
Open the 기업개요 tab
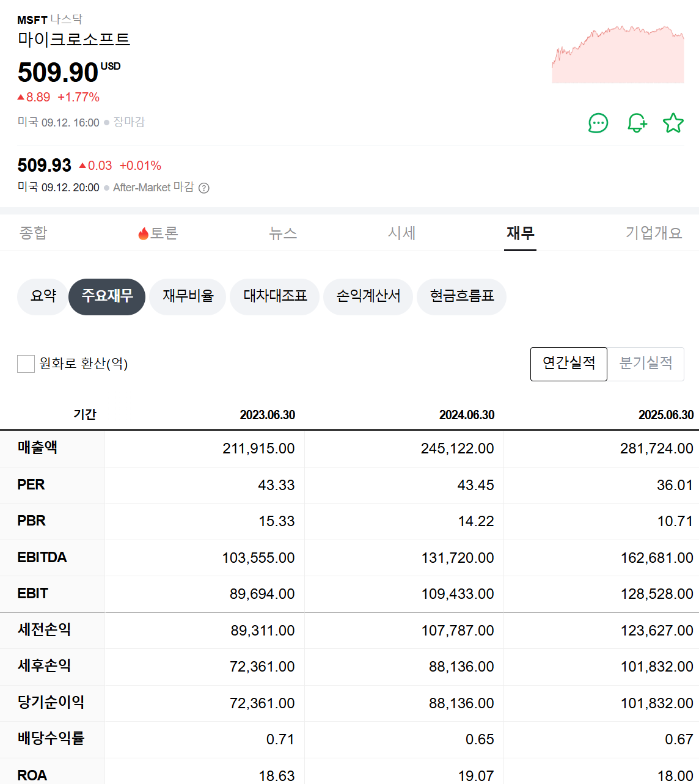coord(653,233)
